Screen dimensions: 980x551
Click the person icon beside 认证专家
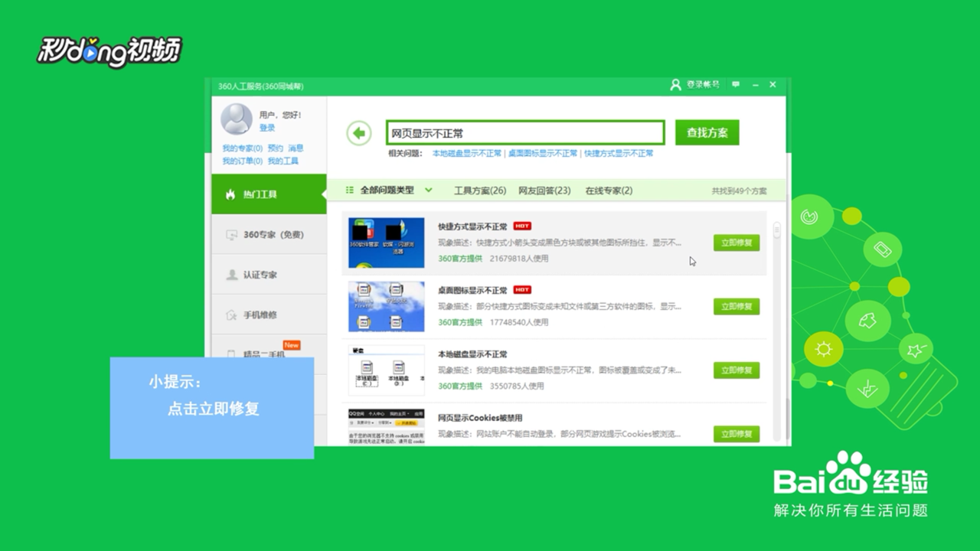tap(231, 275)
